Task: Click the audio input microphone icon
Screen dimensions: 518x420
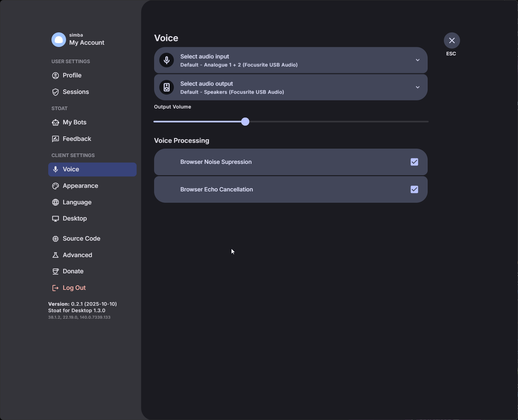Action: pos(167,60)
